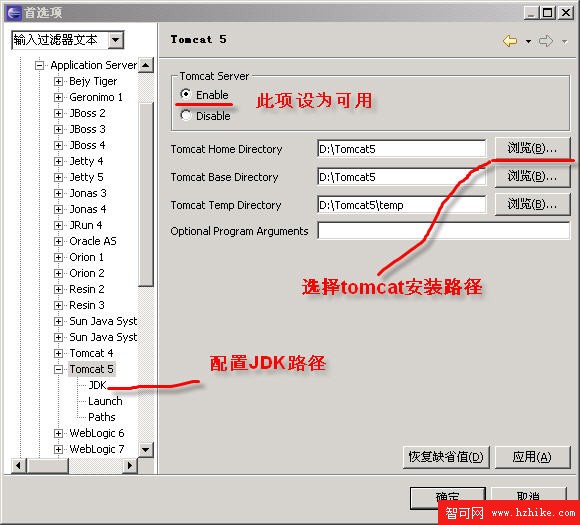
Task: Expand the JBoss 2 node
Action: click(x=58, y=113)
